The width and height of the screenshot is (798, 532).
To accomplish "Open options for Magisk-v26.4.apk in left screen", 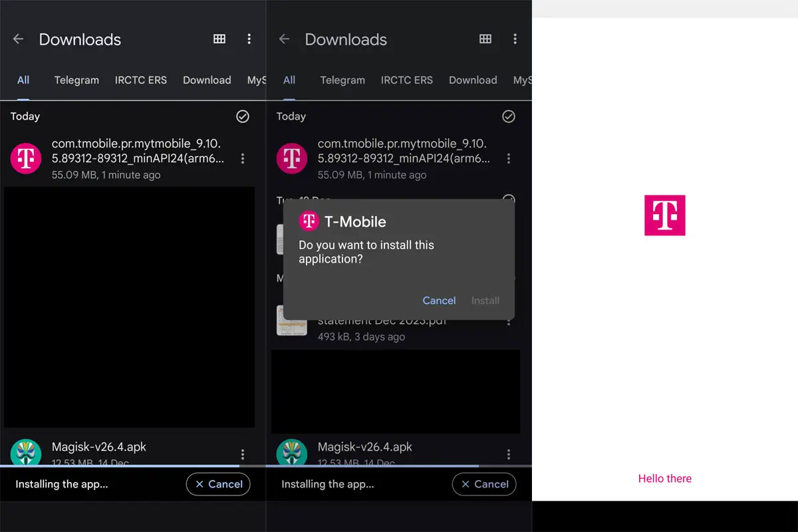I will click(x=243, y=454).
